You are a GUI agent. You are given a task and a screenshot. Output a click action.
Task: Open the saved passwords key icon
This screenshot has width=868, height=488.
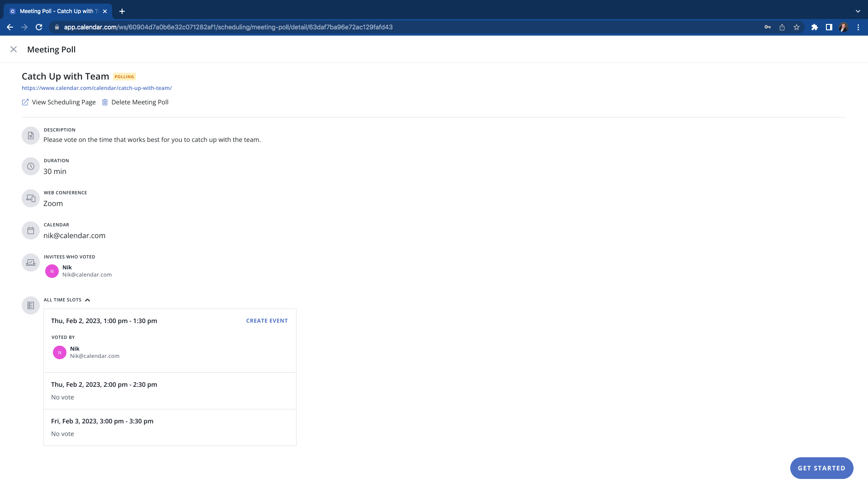[x=768, y=27]
